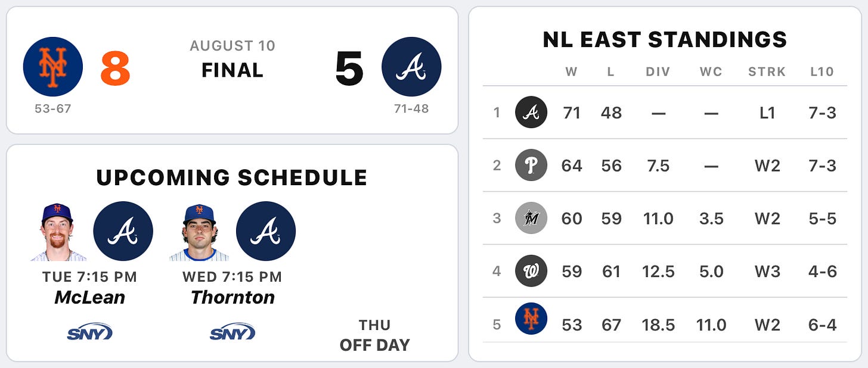Screen dimensions: 868x368
Task: Click the WC column header
Action: pos(711,72)
